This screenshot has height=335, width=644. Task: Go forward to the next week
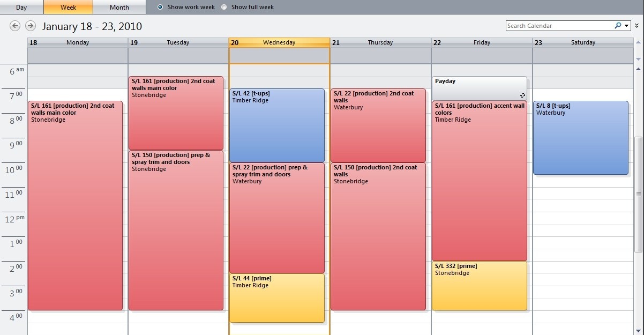[x=31, y=26]
